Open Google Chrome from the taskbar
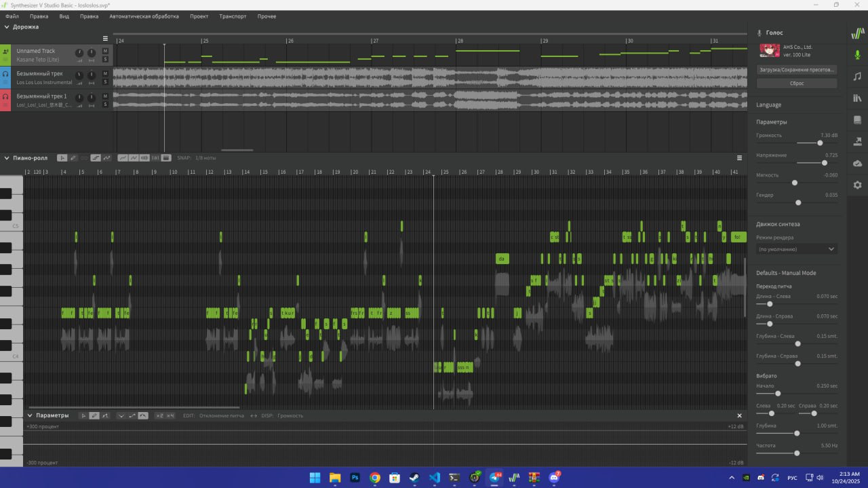 coord(375,477)
